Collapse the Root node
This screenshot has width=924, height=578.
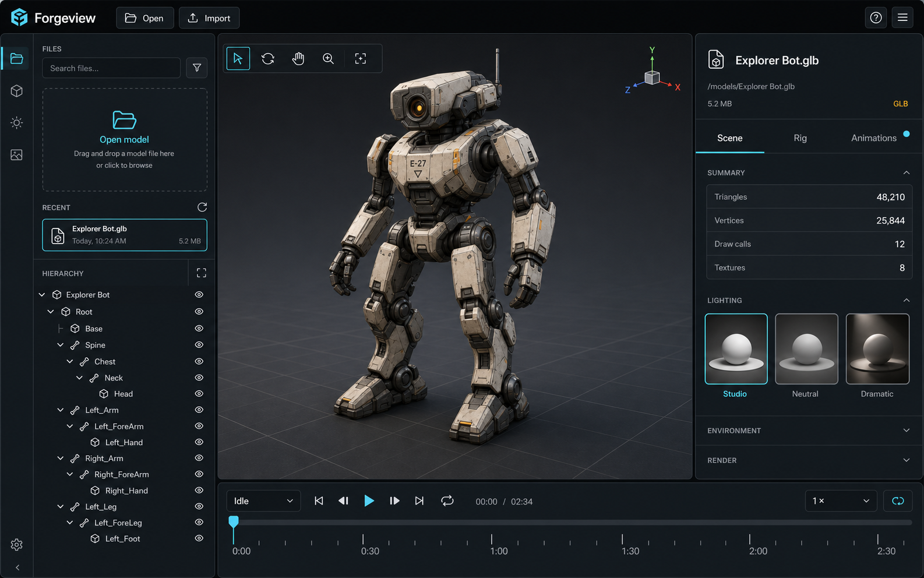(x=51, y=312)
